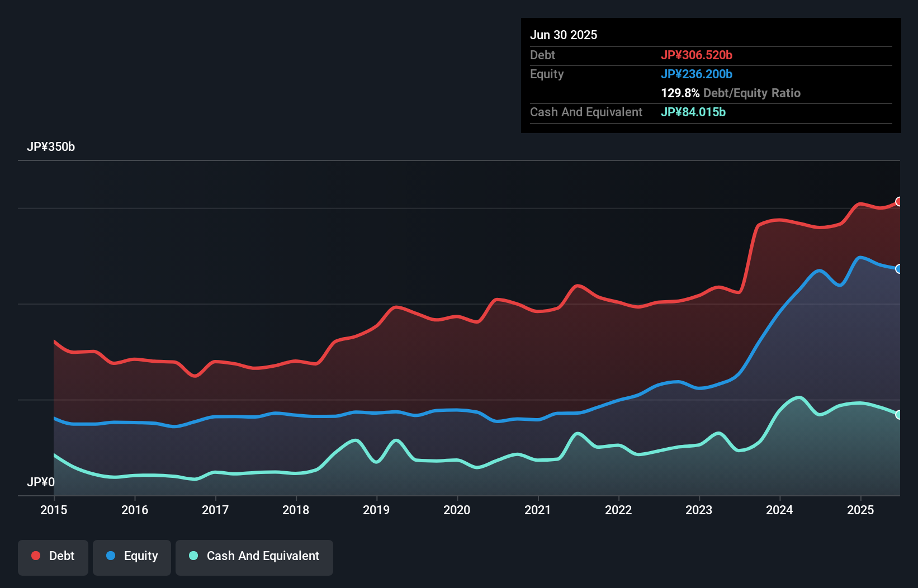The height and width of the screenshot is (588, 918).
Task: Select the 2020 x-axis label
Action: (x=457, y=510)
